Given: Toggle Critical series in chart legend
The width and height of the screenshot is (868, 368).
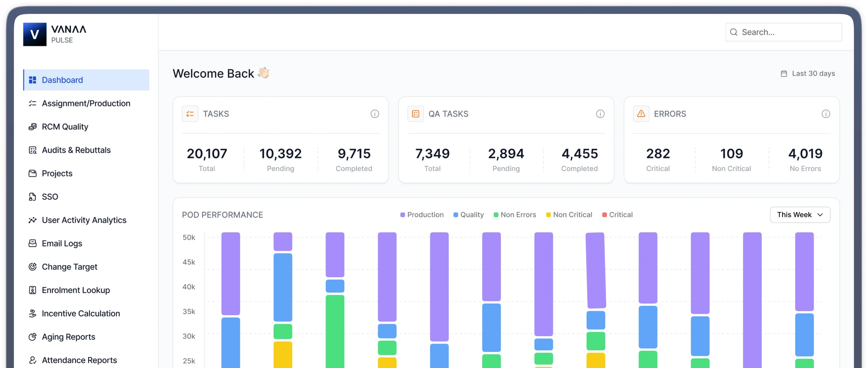Looking at the screenshot, I should [x=617, y=215].
